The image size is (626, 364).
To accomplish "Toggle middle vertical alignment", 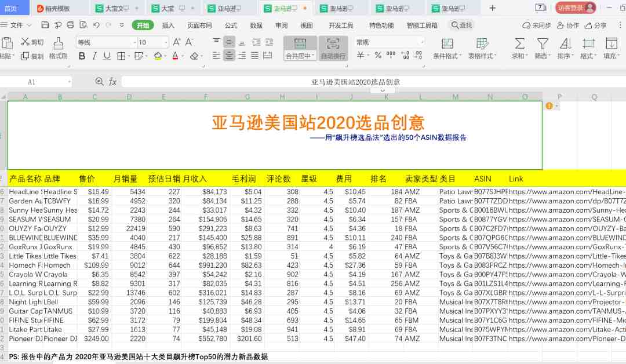I will [229, 42].
